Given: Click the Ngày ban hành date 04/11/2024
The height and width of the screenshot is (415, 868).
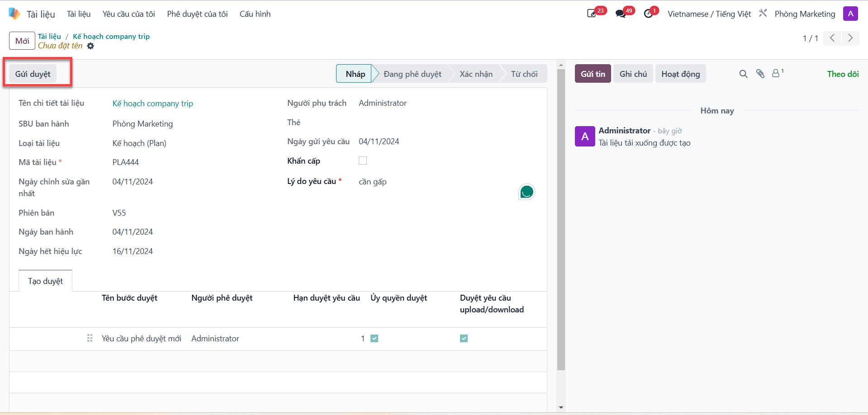Looking at the screenshot, I should pos(133,232).
